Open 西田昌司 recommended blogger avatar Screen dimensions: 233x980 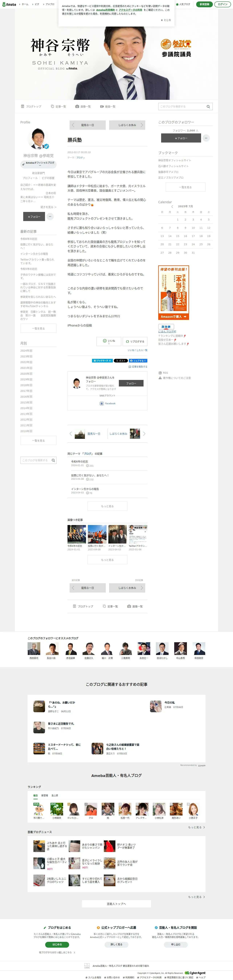click(x=34, y=649)
